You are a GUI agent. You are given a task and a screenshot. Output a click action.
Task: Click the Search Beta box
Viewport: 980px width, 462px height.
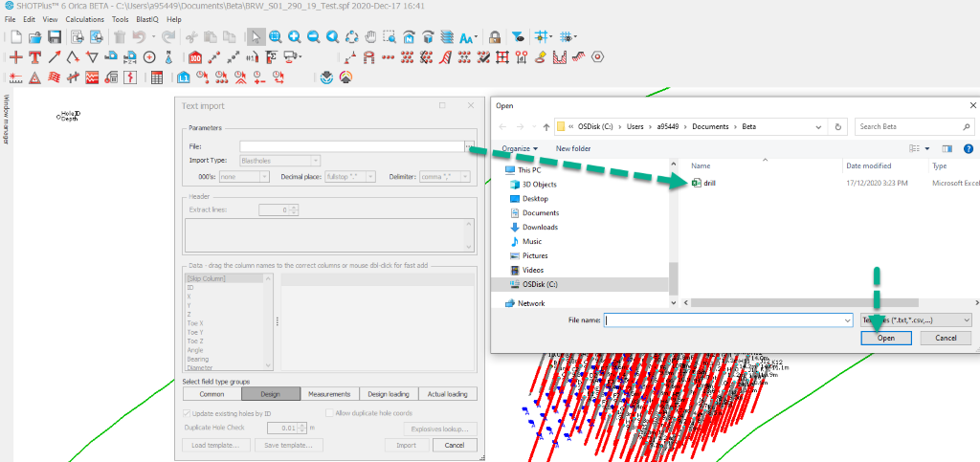tap(914, 126)
